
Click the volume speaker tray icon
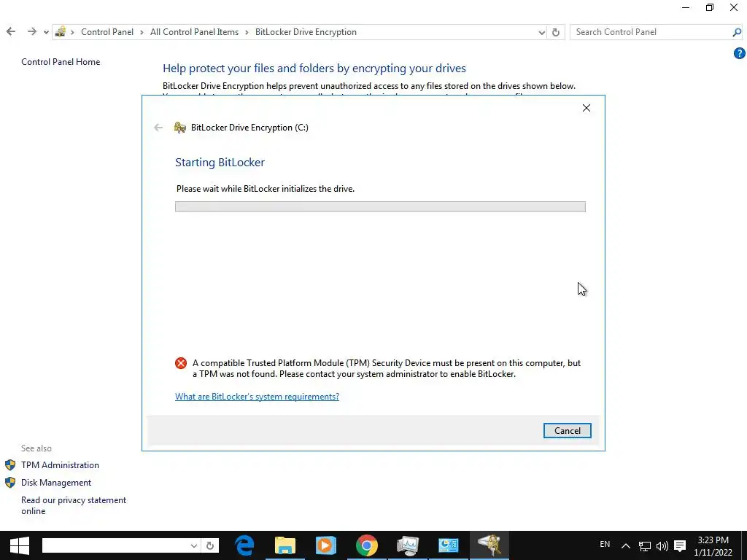point(662,545)
